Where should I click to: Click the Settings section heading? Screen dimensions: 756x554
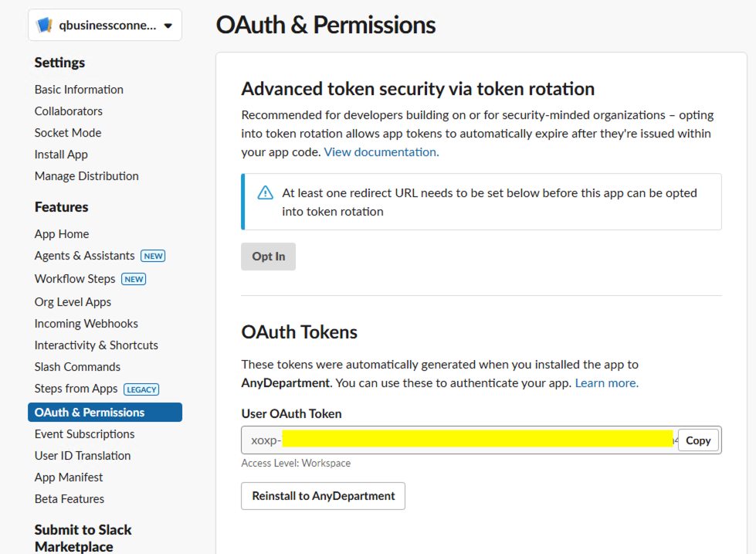pyautogui.click(x=59, y=63)
